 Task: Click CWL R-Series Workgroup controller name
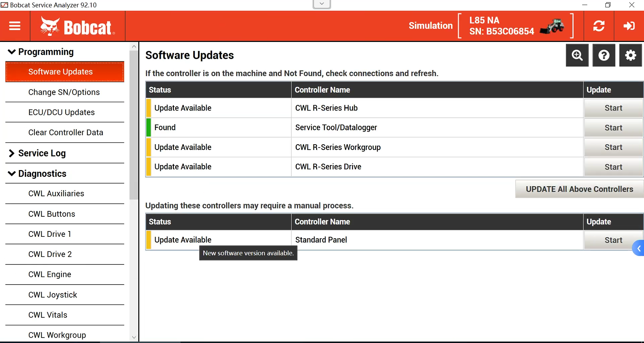pyautogui.click(x=338, y=147)
